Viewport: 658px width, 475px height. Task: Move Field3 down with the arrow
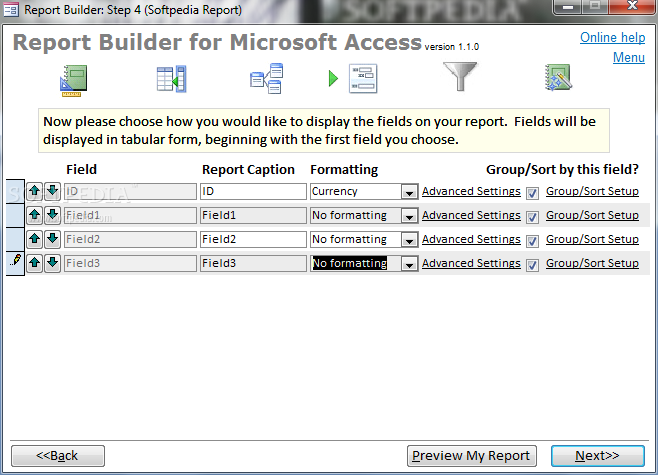[x=52, y=263]
